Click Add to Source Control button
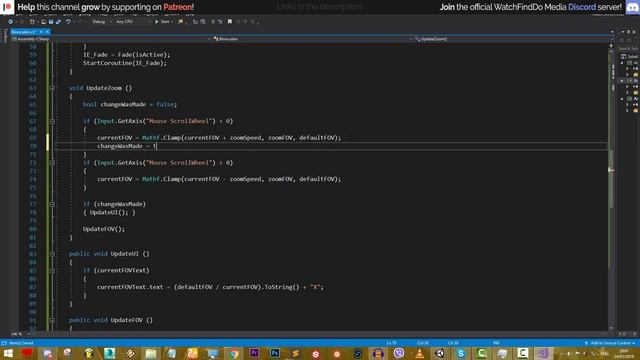This screenshot has height=360, width=640. tap(610, 343)
